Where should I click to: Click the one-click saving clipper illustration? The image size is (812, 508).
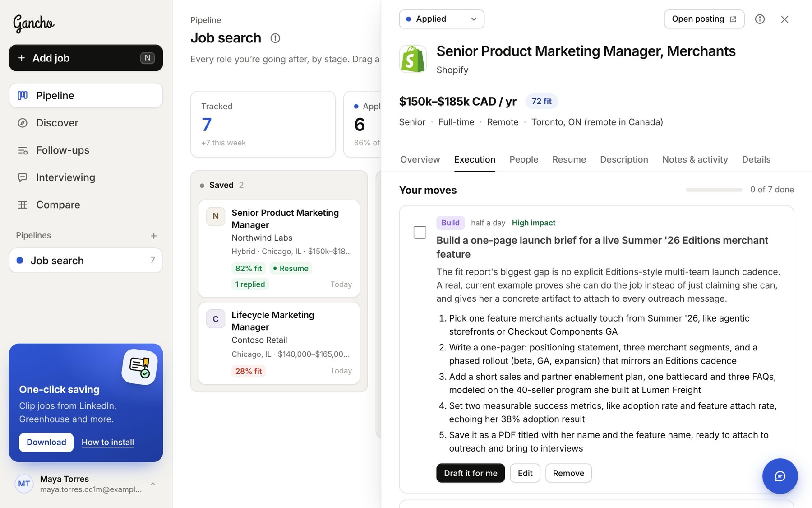139,367
